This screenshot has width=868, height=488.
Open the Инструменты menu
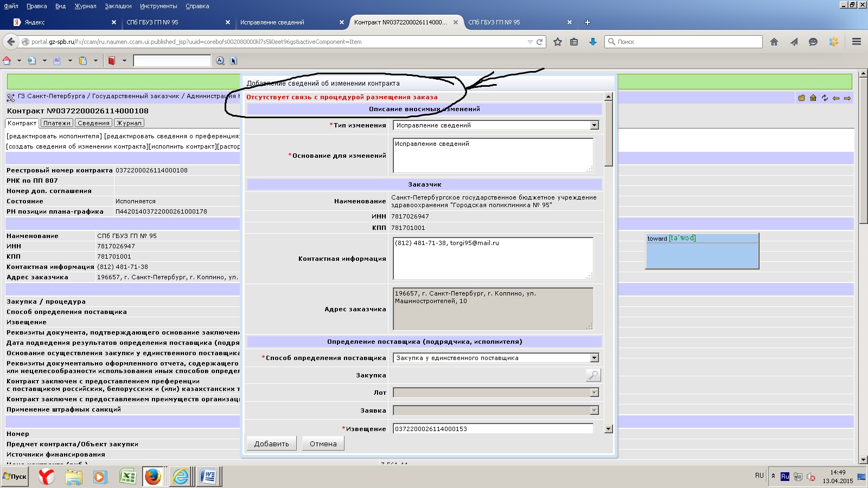[158, 6]
